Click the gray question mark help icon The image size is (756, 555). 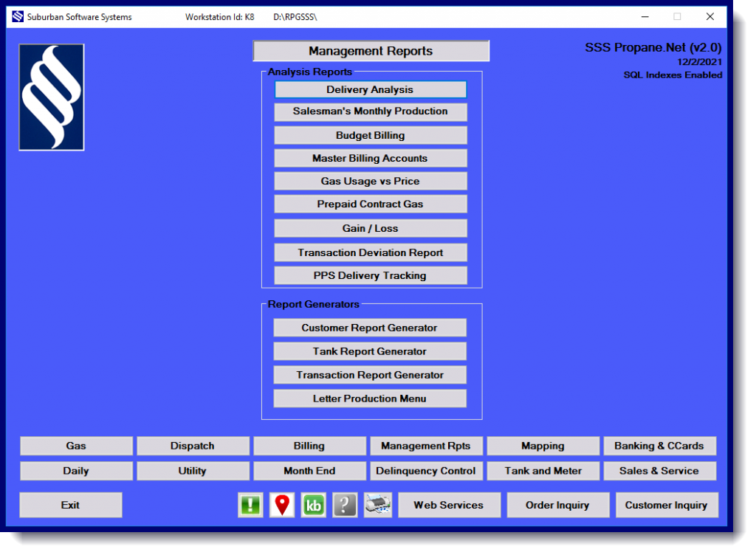tap(345, 505)
